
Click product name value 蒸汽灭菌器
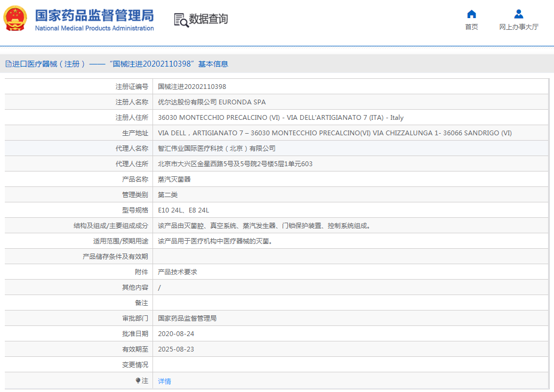coord(174,179)
